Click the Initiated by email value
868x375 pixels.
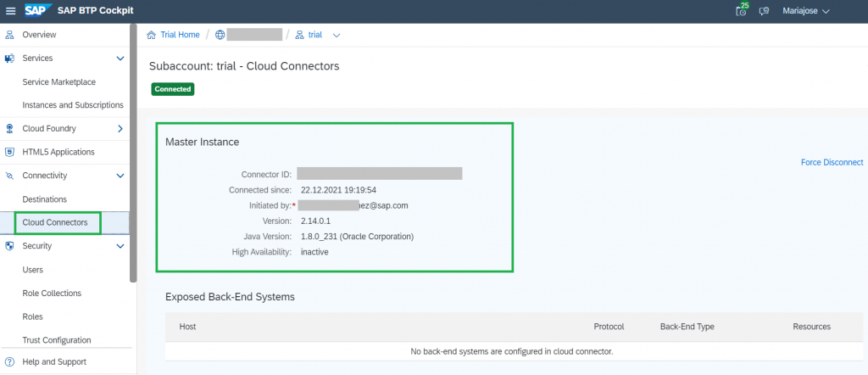353,205
